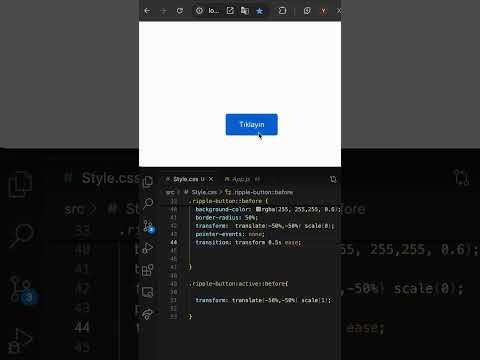Open Source Control view with badge

[x=148, y=226]
